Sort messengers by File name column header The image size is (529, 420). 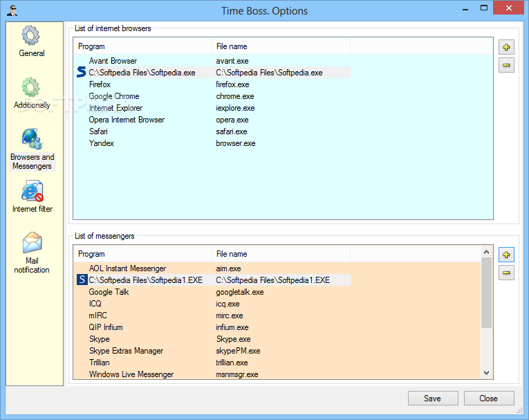(281, 254)
